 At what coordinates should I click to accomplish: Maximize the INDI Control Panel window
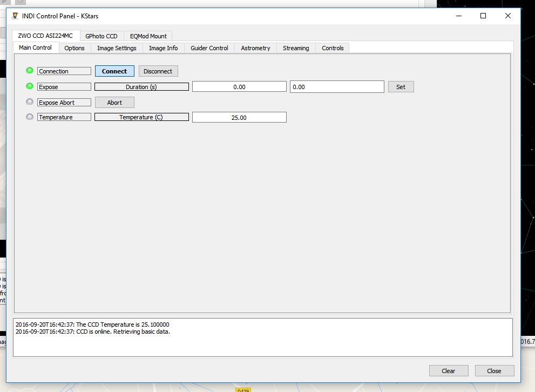(483, 16)
